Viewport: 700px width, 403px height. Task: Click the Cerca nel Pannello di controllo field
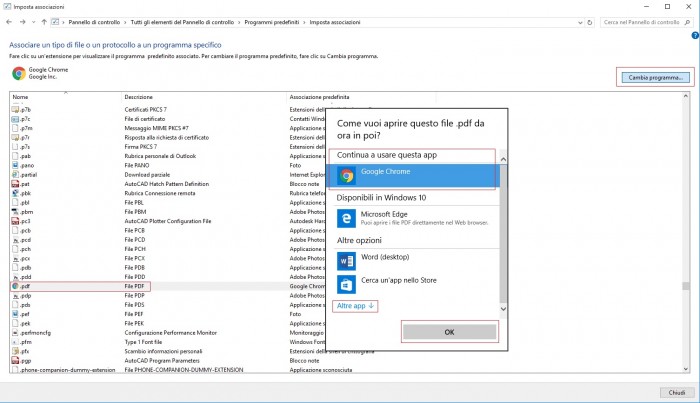pyautogui.click(x=645, y=21)
